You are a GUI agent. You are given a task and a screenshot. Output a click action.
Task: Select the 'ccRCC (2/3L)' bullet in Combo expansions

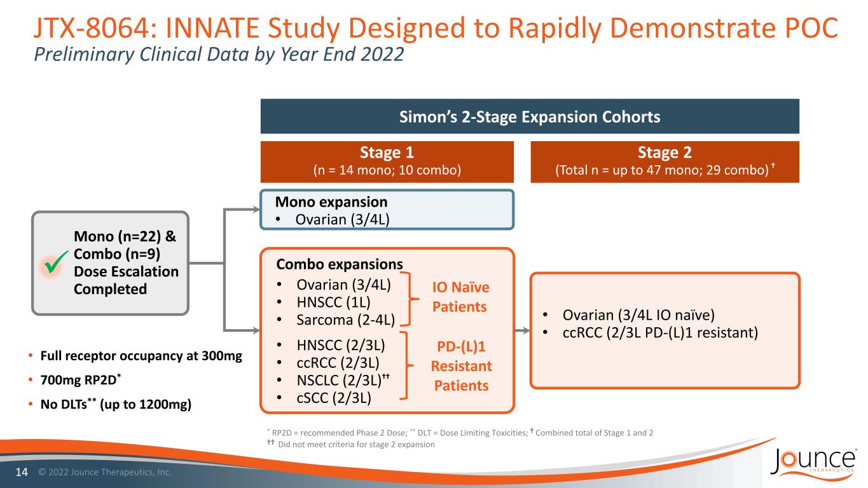[337, 363]
